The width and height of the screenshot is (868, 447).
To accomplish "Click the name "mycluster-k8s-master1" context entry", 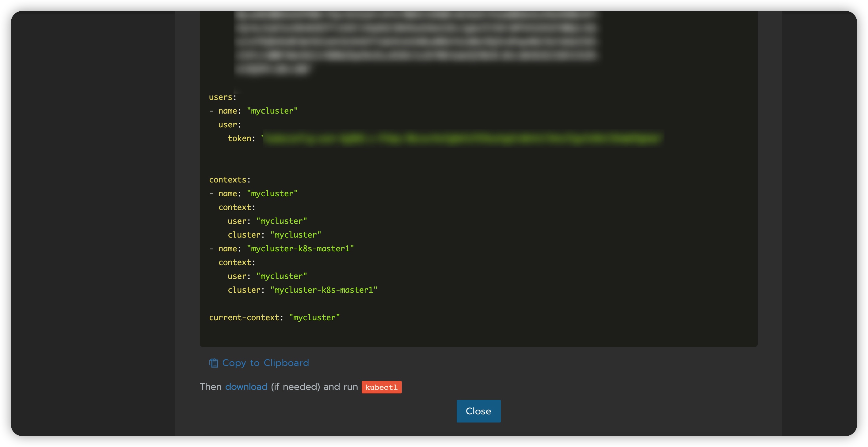I will (x=300, y=249).
